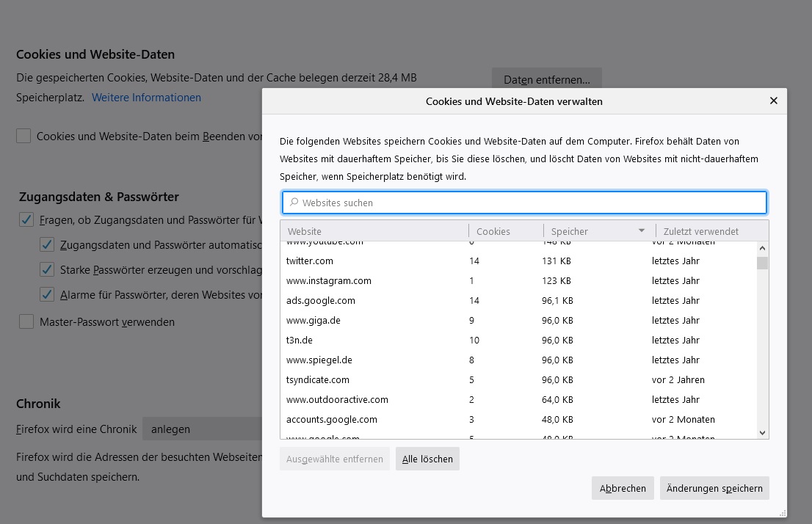Open the Chronik 'anlegen' dropdown
The height and width of the screenshot is (524, 812).
(x=202, y=429)
